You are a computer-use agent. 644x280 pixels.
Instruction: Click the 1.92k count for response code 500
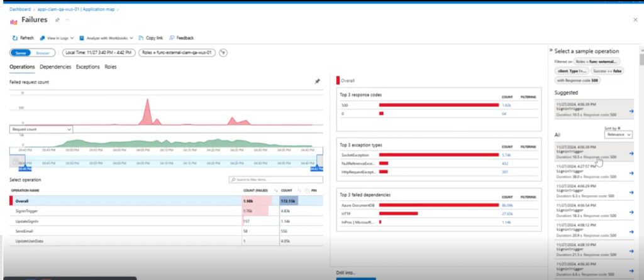(506, 105)
